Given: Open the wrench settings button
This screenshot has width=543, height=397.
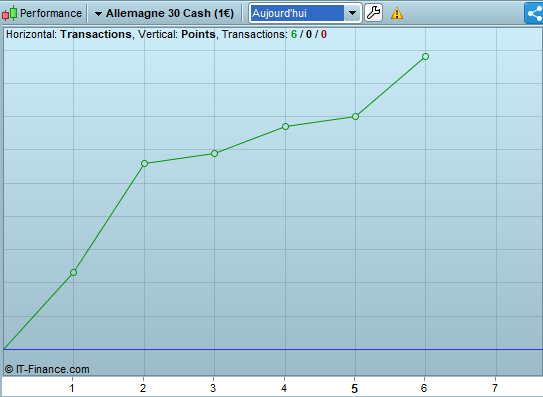Looking at the screenshot, I should pos(373,13).
